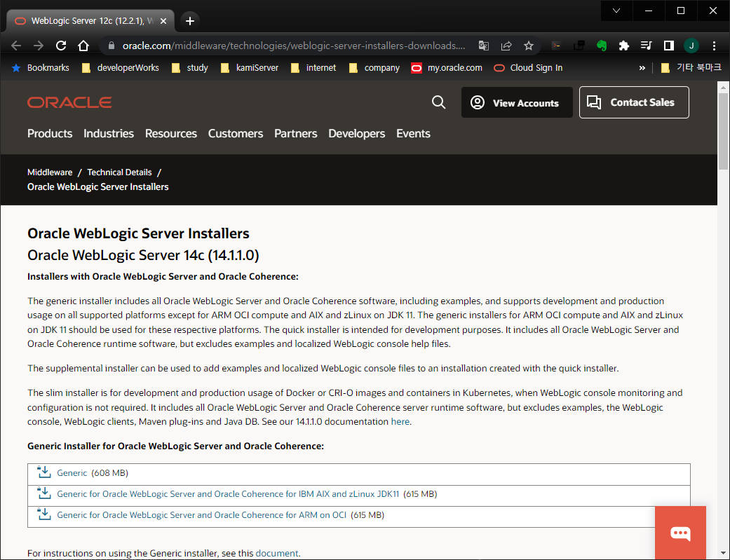Open Chrome three-dot menu
Viewport: 730px width, 560px height.
714,46
